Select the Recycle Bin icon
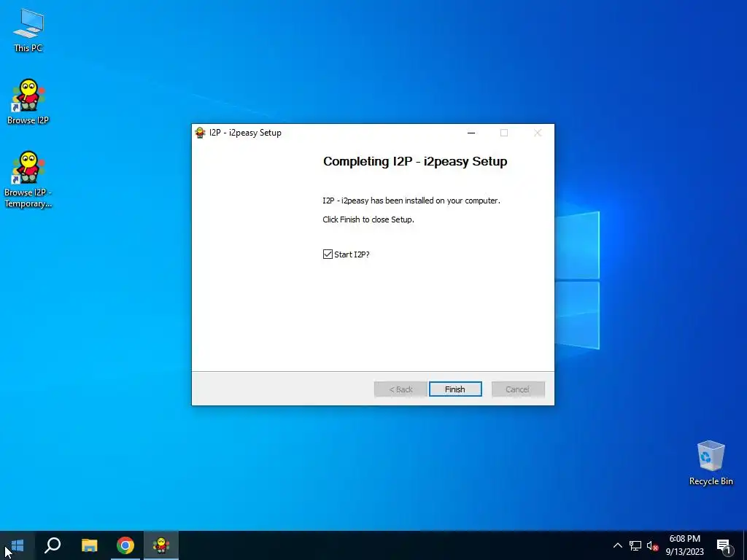This screenshot has width=747, height=560. [x=711, y=462]
